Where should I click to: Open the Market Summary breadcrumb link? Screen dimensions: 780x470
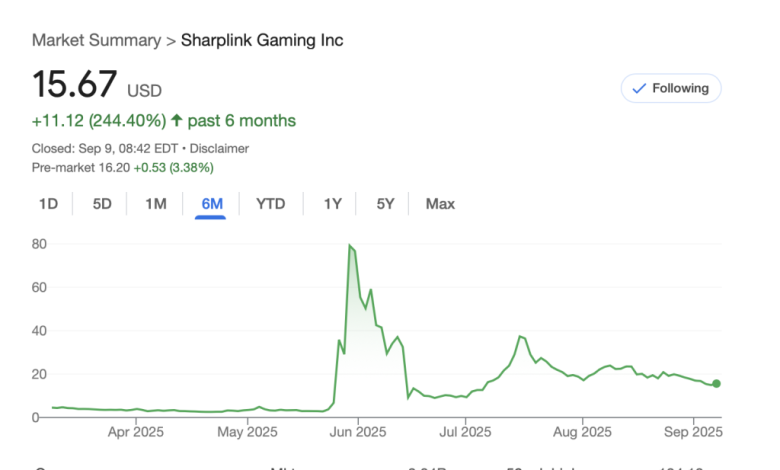pos(97,40)
